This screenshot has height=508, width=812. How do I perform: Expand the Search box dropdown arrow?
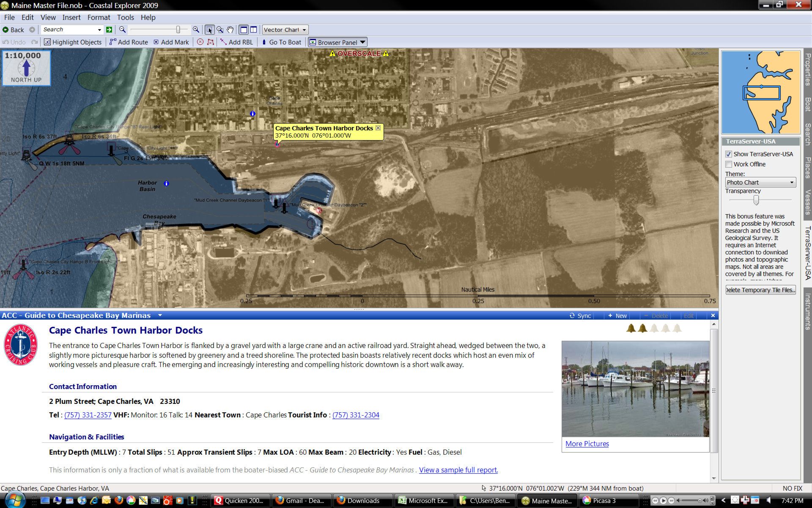[99, 30]
